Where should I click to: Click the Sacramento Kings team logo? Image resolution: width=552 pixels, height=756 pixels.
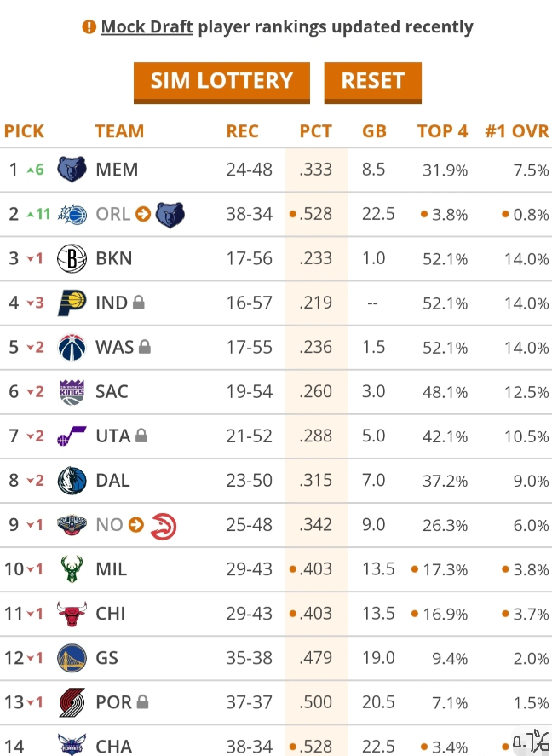point(72,391)
